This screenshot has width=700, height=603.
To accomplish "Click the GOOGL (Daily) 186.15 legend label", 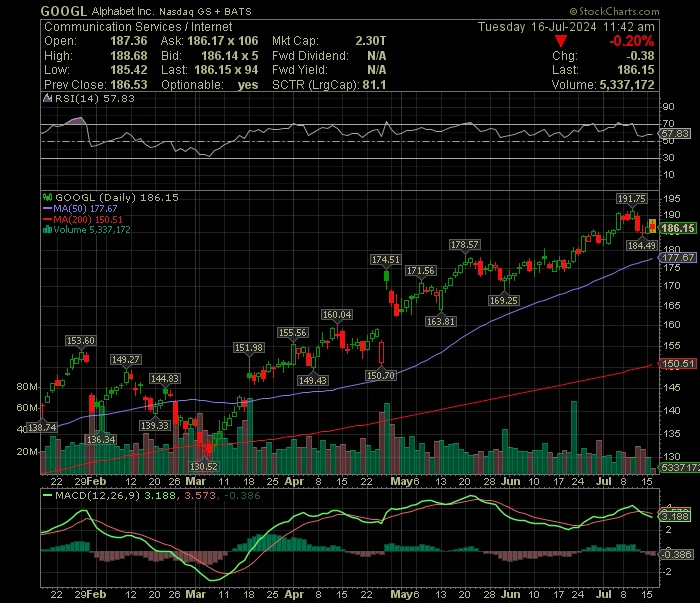I will [x=117, y=197].
